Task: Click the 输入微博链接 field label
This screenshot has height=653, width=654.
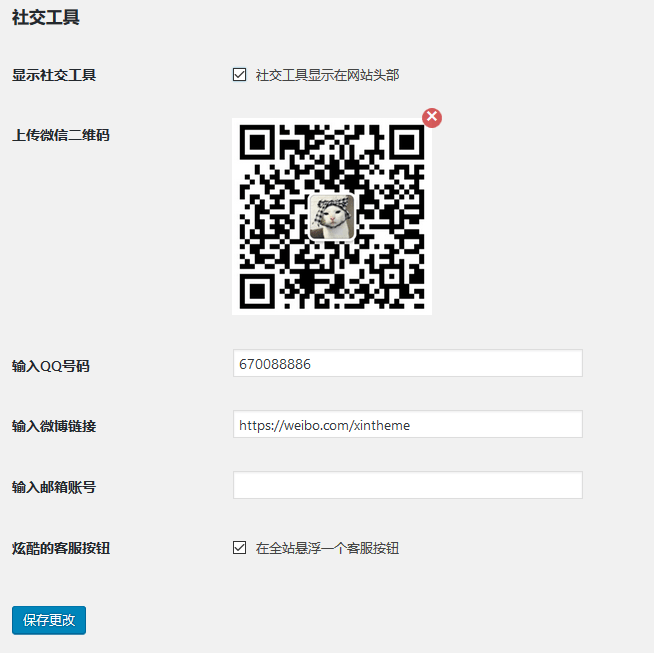Action: (54, 426)
